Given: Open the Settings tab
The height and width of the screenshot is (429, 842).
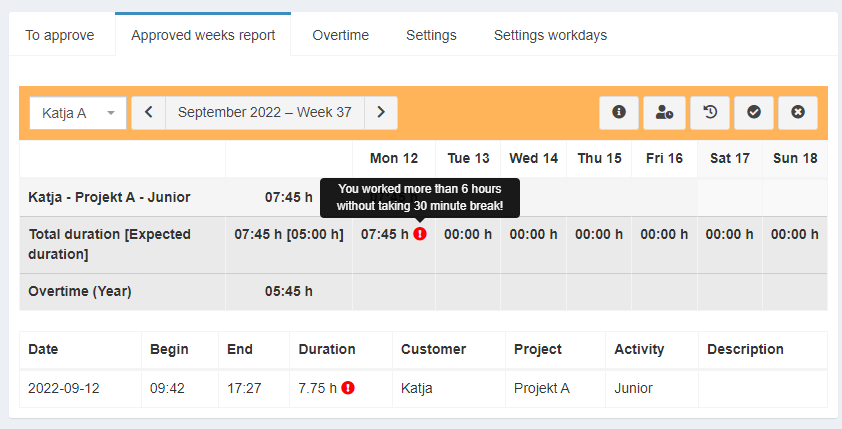Looking at the screenshot, I should pyautogui.click(x=431, y=35).
